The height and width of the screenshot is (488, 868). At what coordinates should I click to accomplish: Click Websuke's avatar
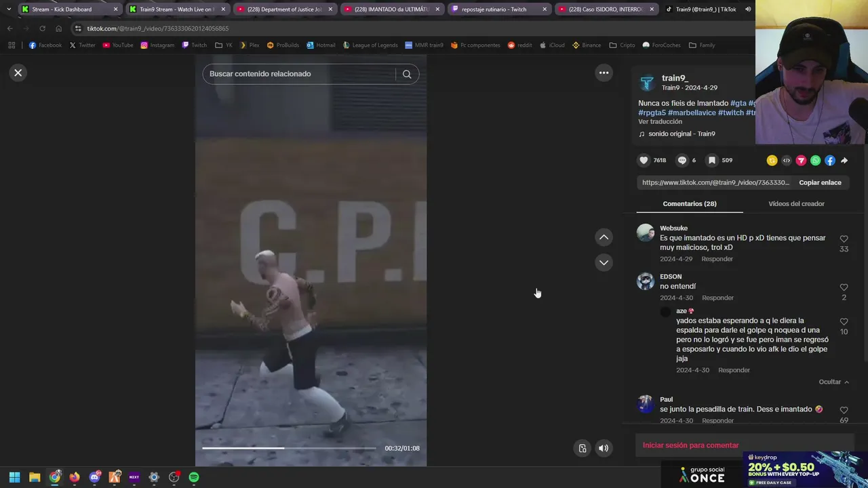pos(645,232)
